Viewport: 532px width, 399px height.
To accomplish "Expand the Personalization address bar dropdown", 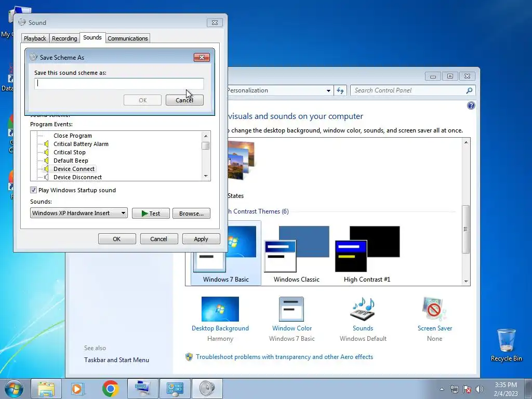I will pyautogui.click(x=328, y=90).
